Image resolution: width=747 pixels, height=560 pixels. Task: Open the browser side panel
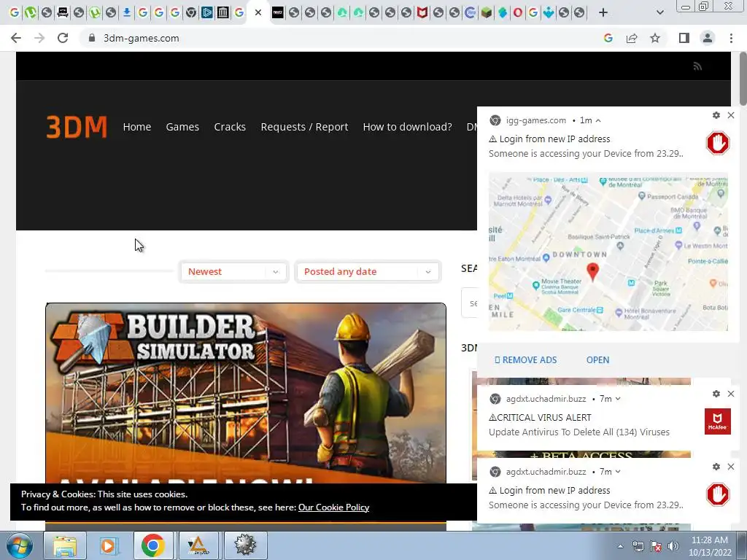coord(684,38)
